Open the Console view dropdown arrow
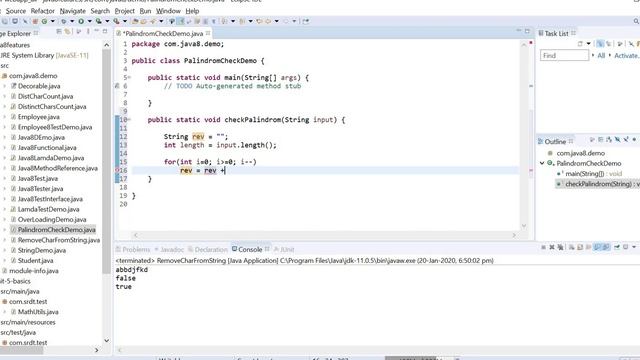 point(634,247)
